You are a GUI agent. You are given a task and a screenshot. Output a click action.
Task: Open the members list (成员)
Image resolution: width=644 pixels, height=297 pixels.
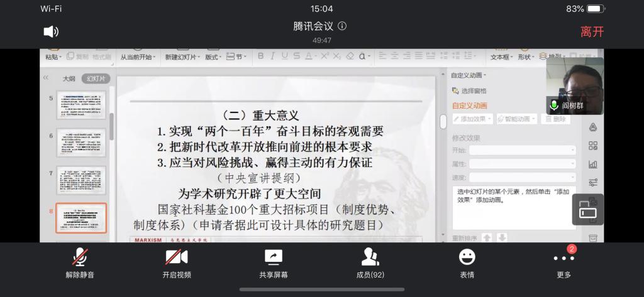370,262
